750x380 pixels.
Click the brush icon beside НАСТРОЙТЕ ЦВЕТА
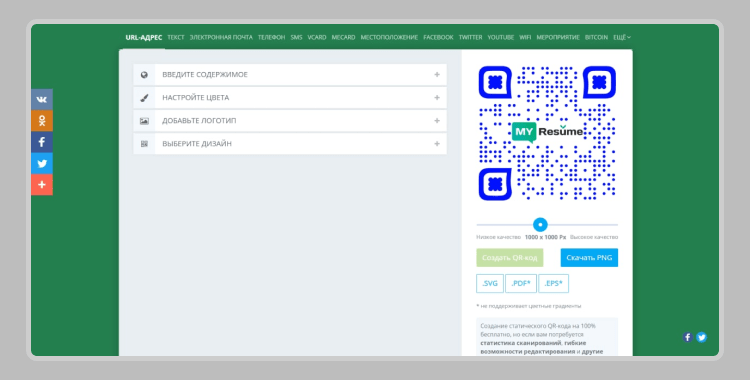coord(144,98)
